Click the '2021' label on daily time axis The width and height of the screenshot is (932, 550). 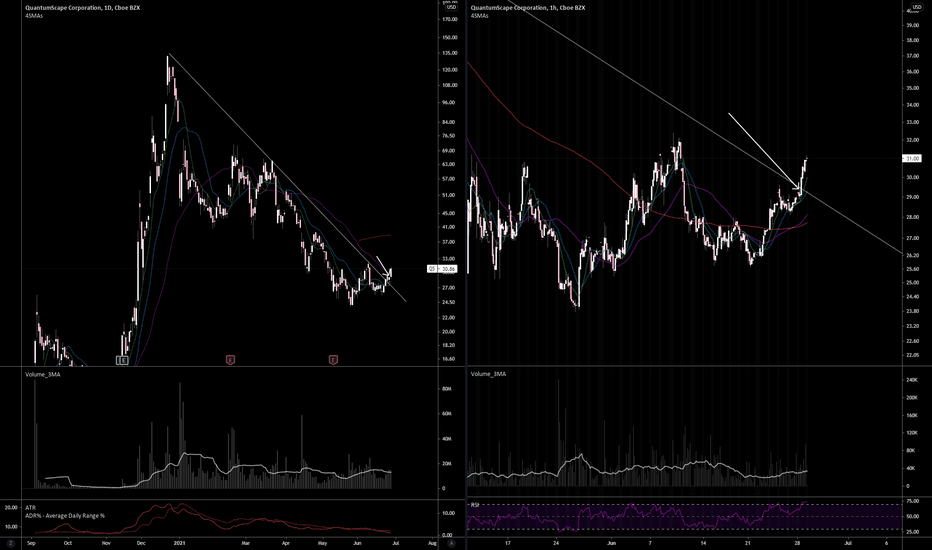(x=180, y=543)
